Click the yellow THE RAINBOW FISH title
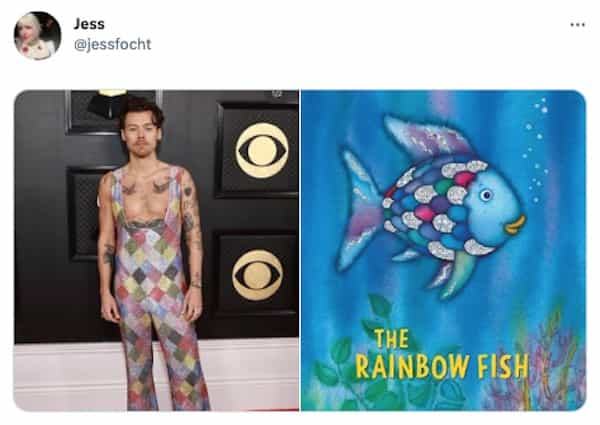The height and width of the screenshot is (425, 600). tap(442, 354)
